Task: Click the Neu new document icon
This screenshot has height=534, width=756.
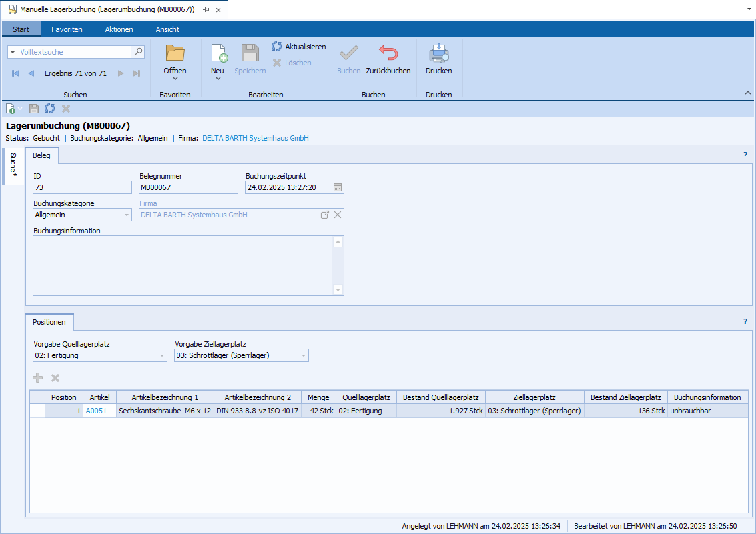Action: (x=218, y=54)
